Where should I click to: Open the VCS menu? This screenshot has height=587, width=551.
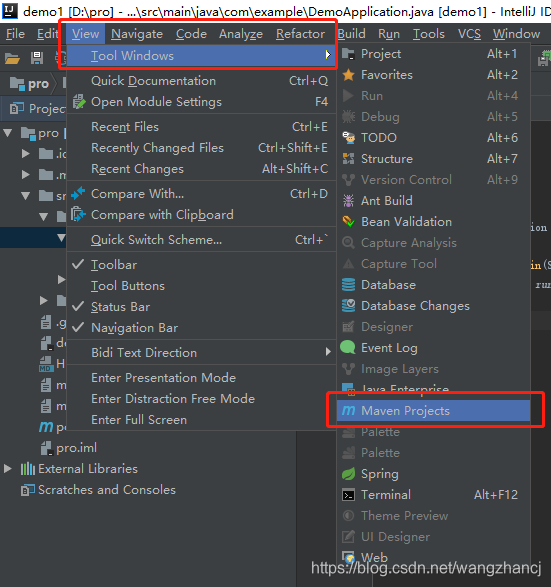(469, 34)
